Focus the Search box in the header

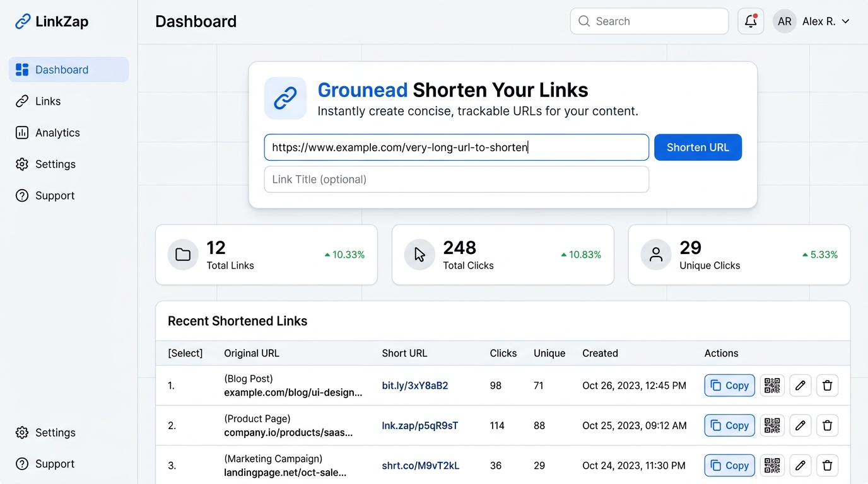click(x=649, y=21)
